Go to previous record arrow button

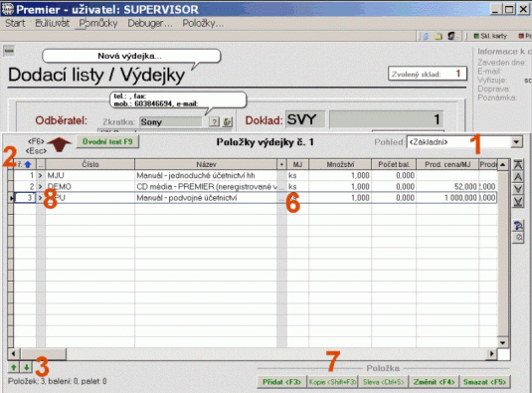[x=518, y=177]
